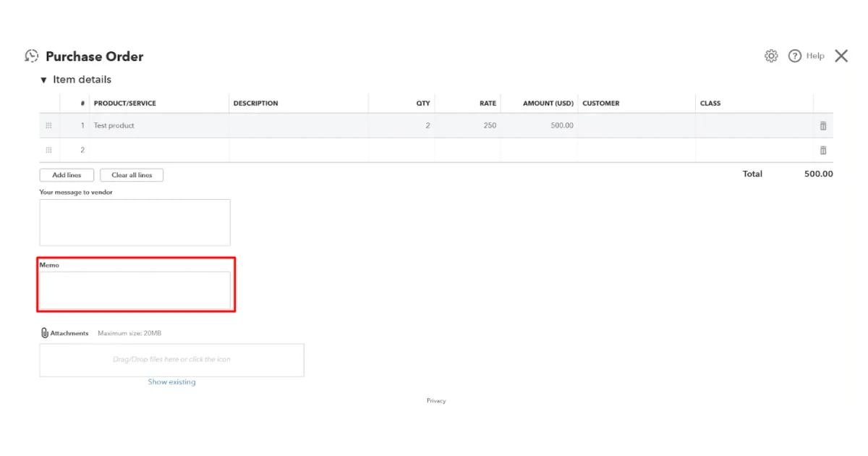The width and height of the screenshot is (868, 456).
Task: Click the Product/Service cell of row 2
Action: (159, 150)
